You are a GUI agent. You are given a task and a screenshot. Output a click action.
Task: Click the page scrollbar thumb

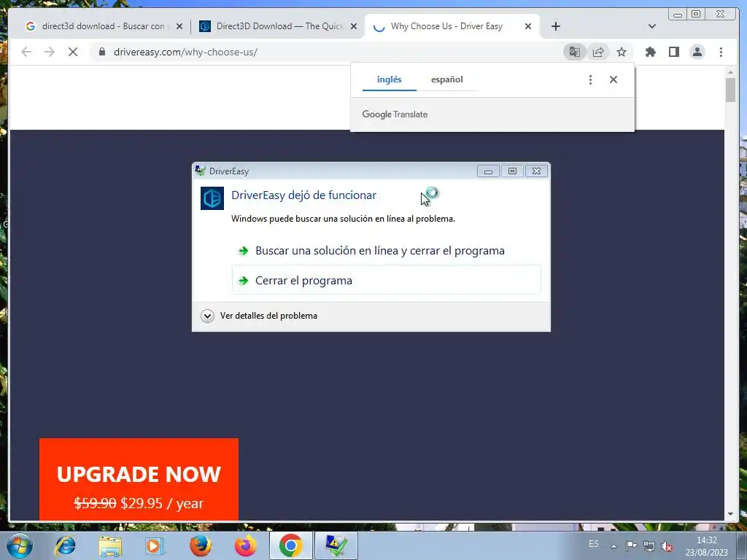point(730,89)
